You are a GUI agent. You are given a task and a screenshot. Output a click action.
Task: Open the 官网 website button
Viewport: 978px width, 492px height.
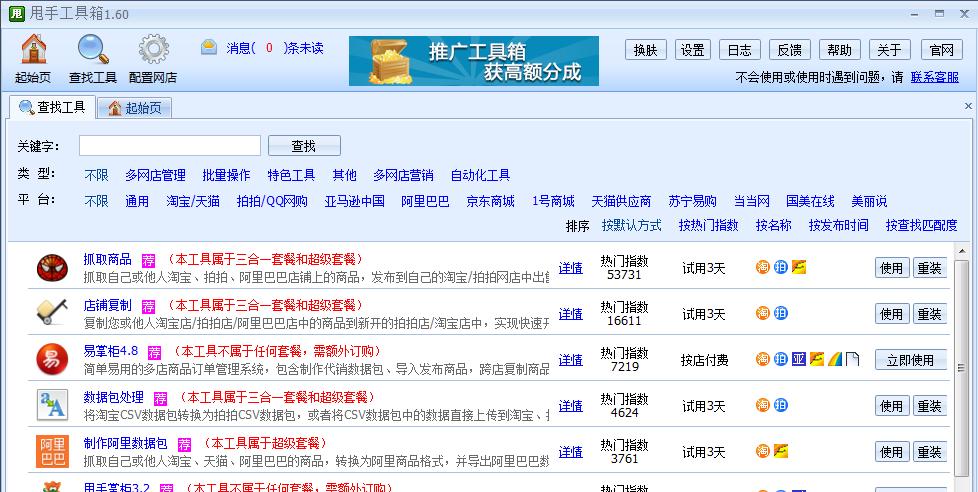point(942,50)
